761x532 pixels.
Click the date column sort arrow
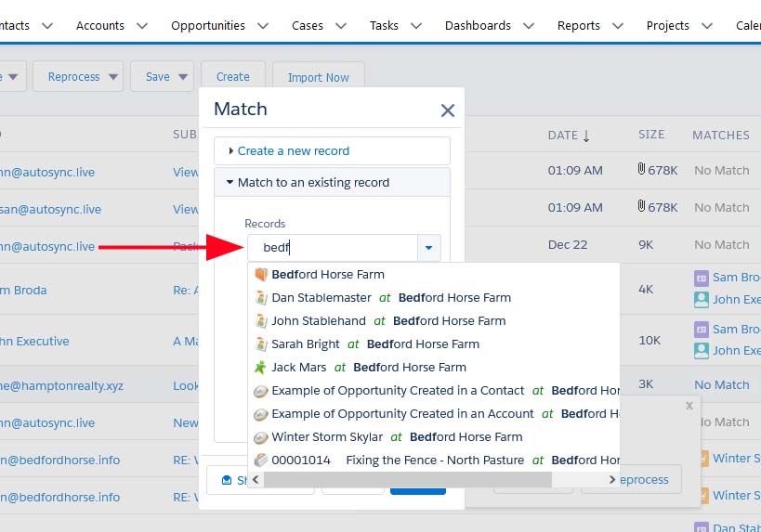coord(586,136)
